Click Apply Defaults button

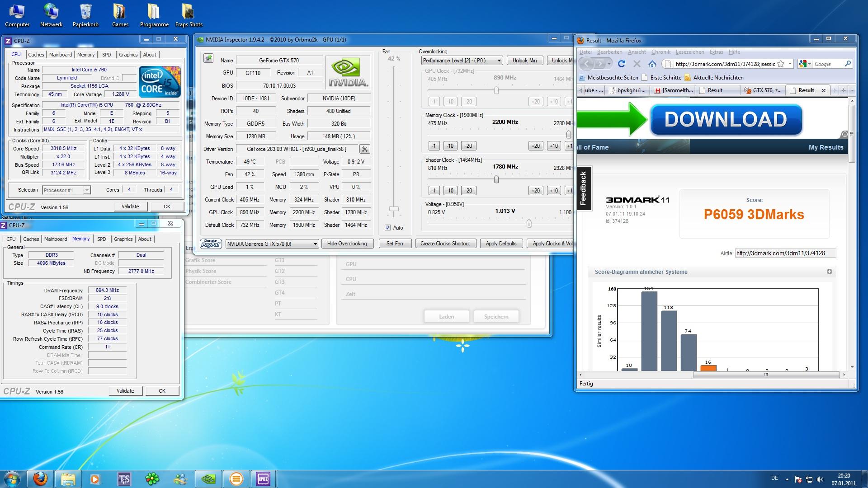[x=501, y=244]
